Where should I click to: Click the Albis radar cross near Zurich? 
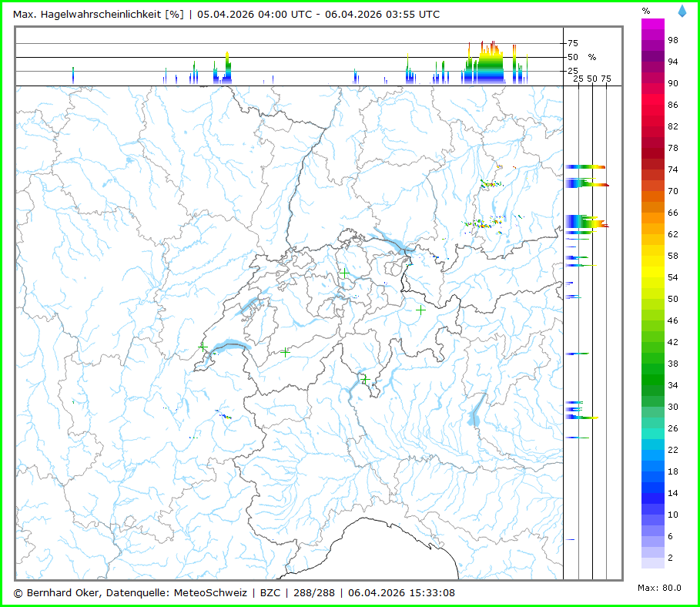click(344, 273)
